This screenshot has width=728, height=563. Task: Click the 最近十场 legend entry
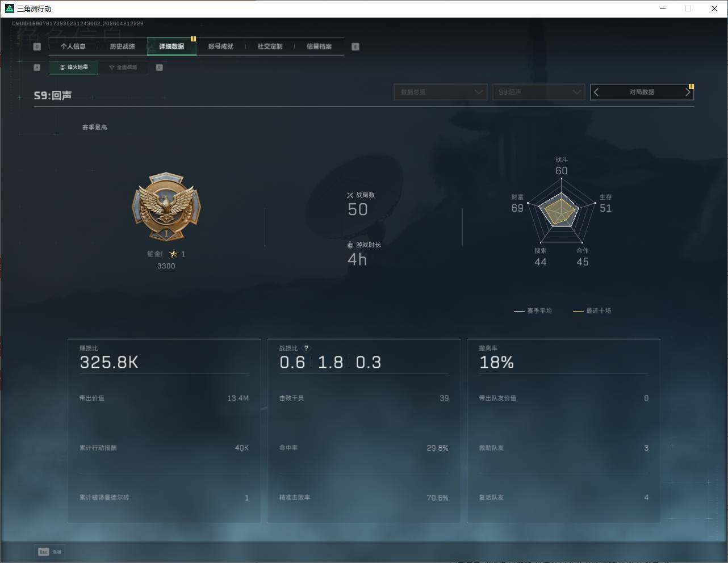[x=592, y=311]
